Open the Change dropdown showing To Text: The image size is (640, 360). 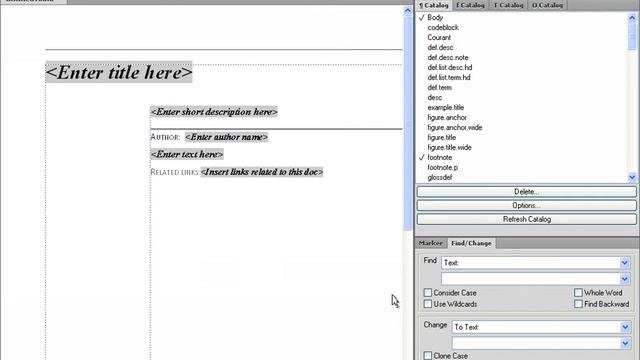(541, 327)
